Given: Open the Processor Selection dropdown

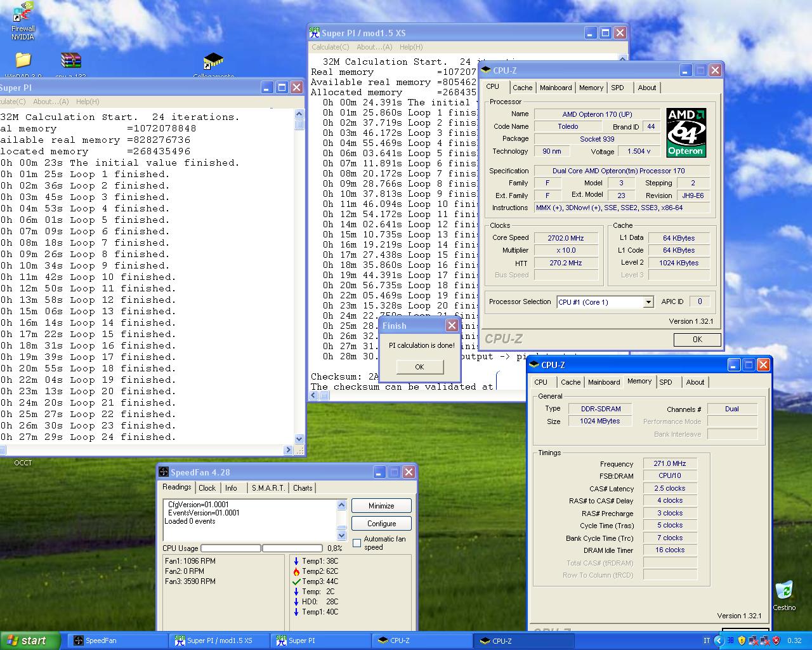Looking at the screenshot, I should pos(648,302).
